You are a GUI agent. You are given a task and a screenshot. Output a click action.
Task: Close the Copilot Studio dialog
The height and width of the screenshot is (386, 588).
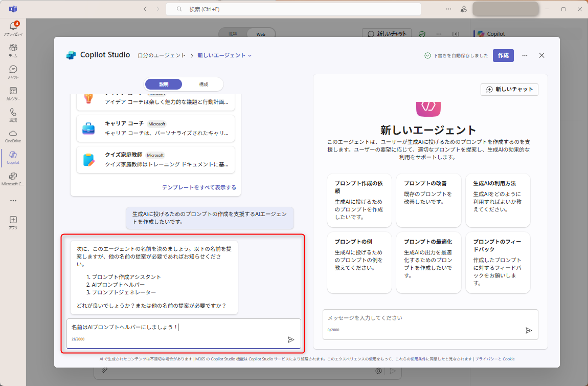point(541,55)
